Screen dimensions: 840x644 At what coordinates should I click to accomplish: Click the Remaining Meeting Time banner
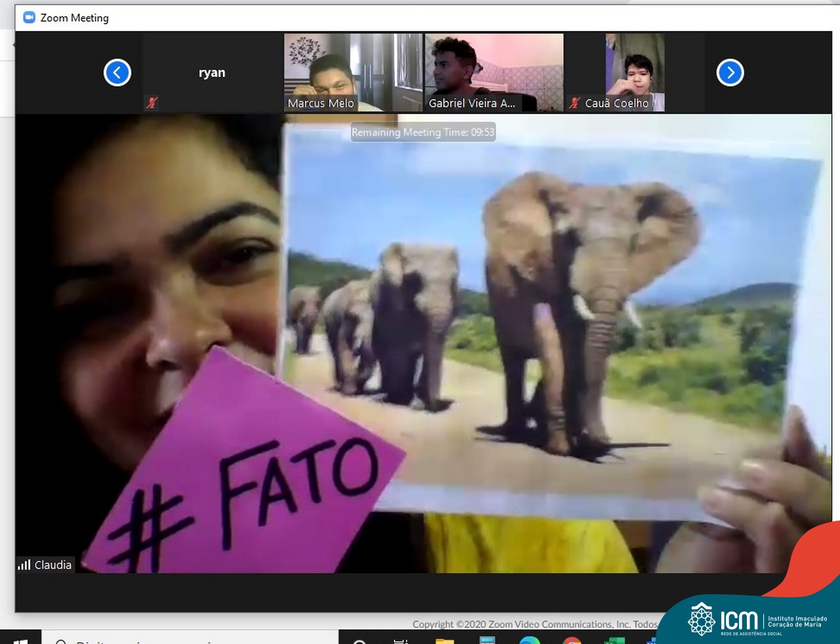coord(423,132)
